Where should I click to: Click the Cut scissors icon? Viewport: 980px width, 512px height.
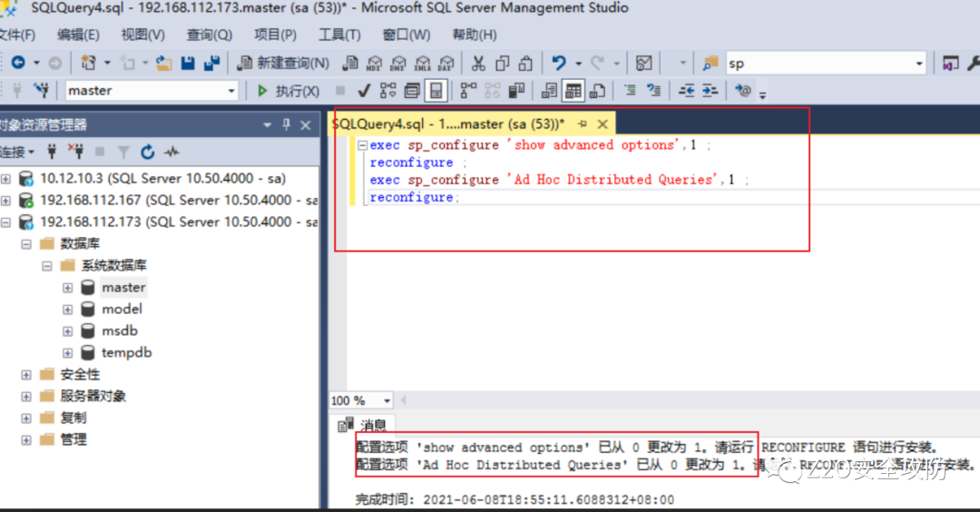coord(478,63)
